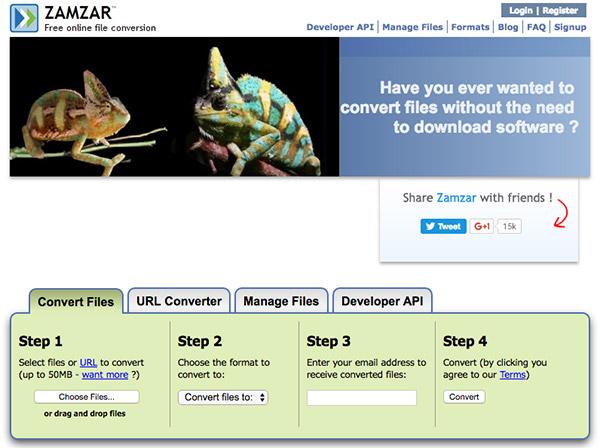600x448 pixels.
Task: Open the Blog navigation link
Action: 508,29
